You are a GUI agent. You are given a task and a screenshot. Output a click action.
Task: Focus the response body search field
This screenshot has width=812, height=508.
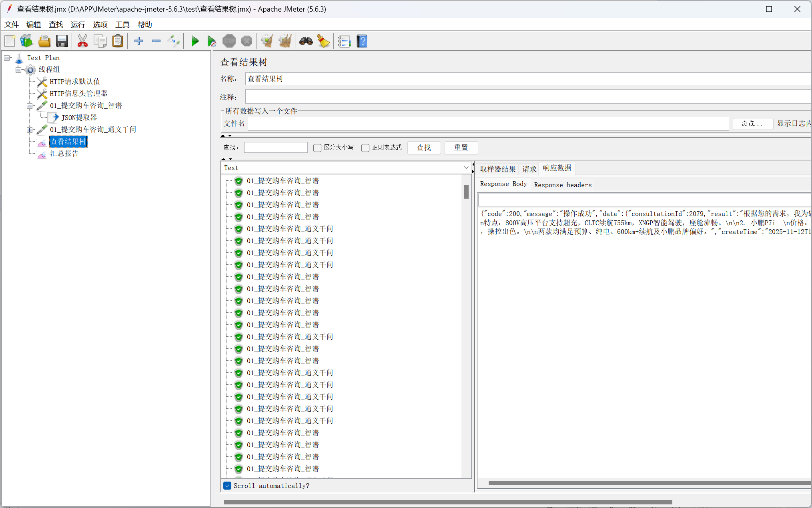pos(645,200)
